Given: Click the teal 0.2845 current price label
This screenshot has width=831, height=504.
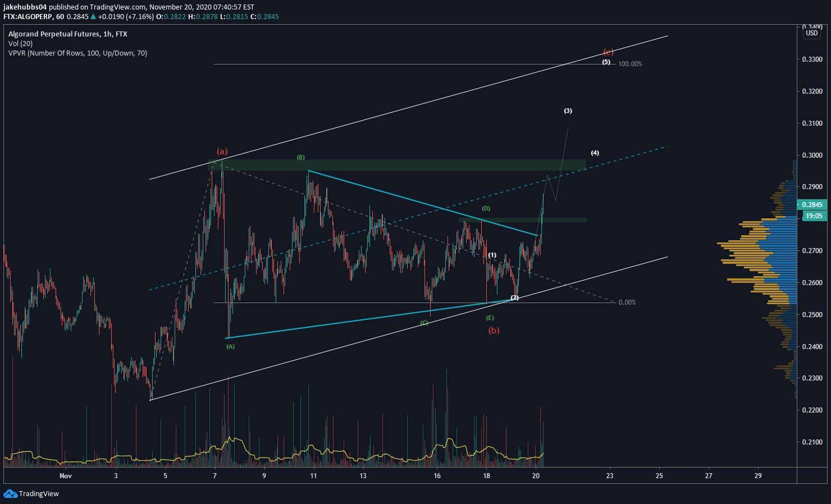Looking at the screenshot, I should coord(813,204).
